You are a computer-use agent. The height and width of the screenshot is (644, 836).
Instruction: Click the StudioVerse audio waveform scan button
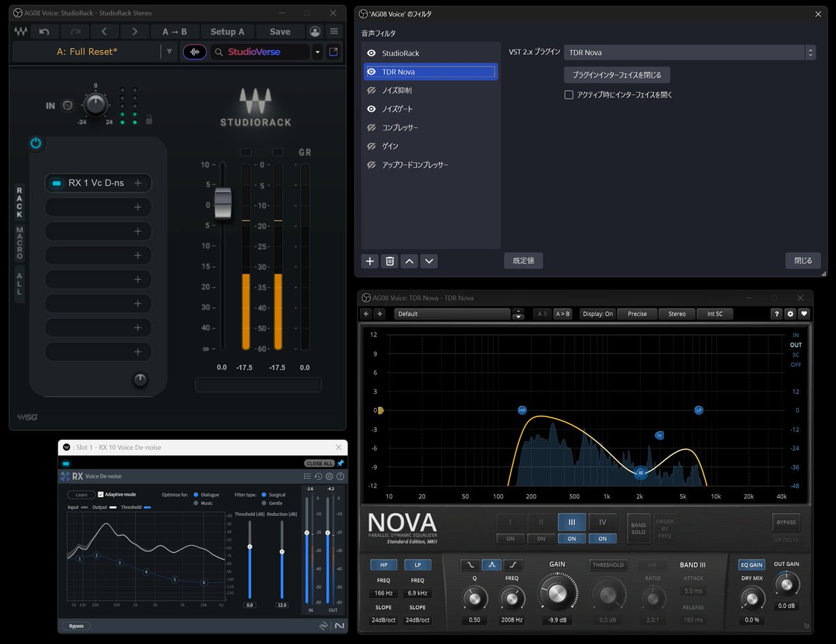pyautogui.click(x=194, y=52)
